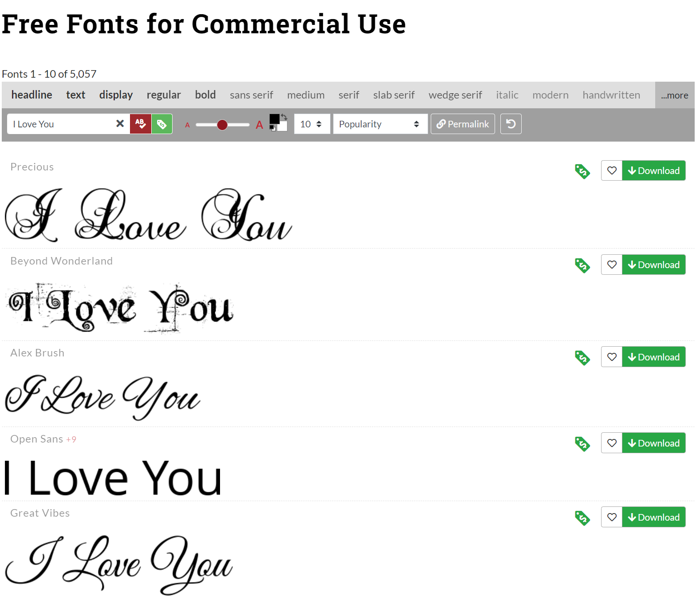Clear the preview text with the X icon

point(120,124)
